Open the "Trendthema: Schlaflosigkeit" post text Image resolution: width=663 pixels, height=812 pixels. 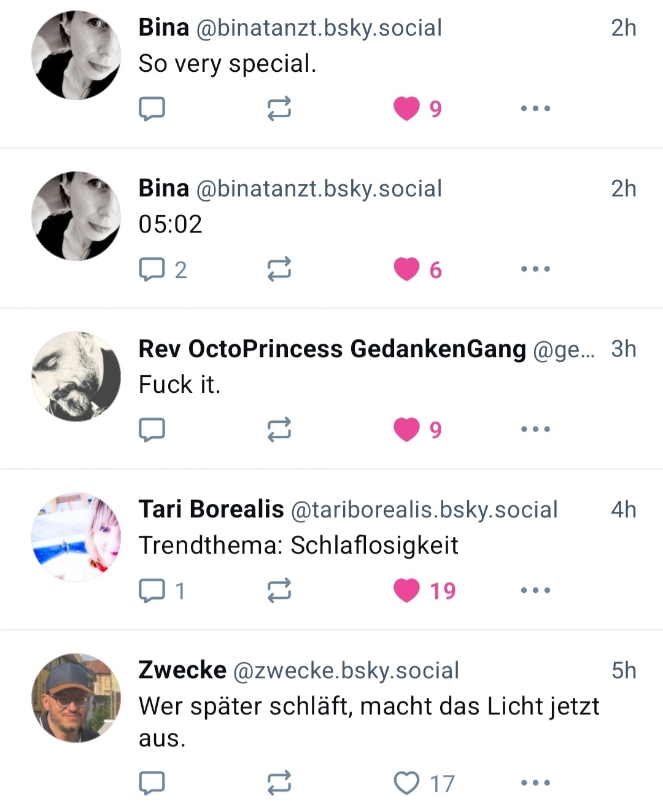tap(298, 545)
